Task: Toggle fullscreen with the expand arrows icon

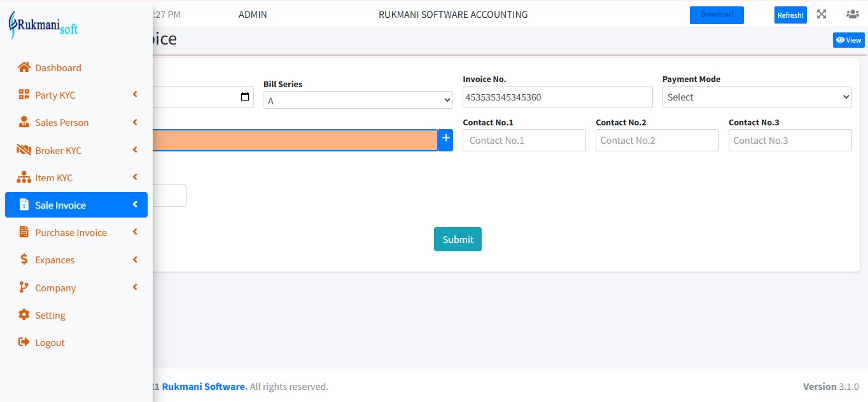Action: pos(822,14)
